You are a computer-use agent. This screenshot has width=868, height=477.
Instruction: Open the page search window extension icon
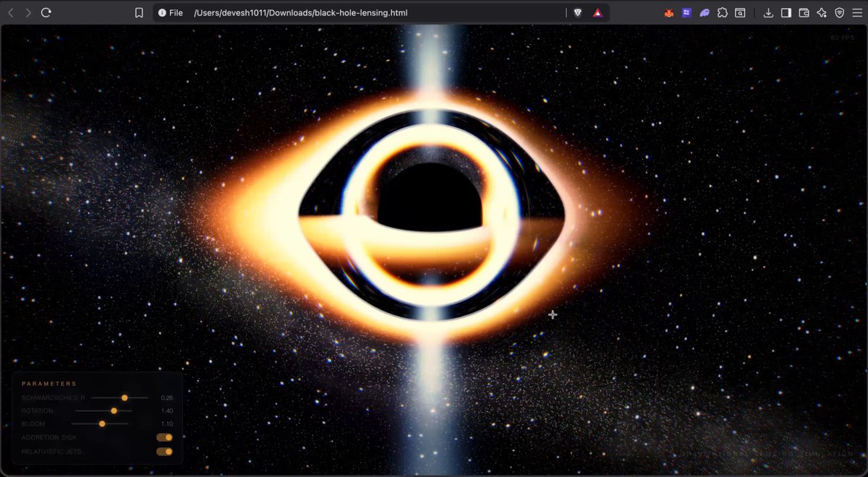pos(740,12)
